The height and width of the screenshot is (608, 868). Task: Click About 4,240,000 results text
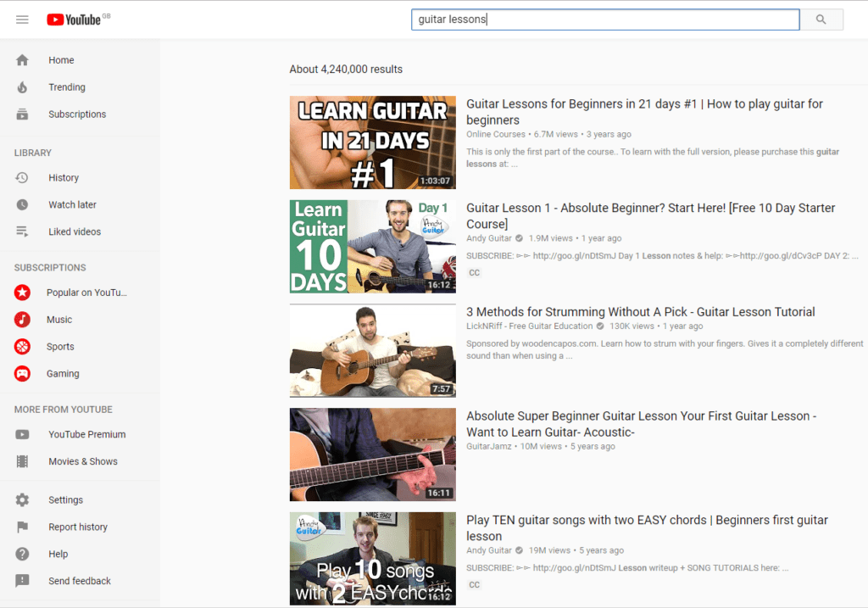[x=346, y=70]
